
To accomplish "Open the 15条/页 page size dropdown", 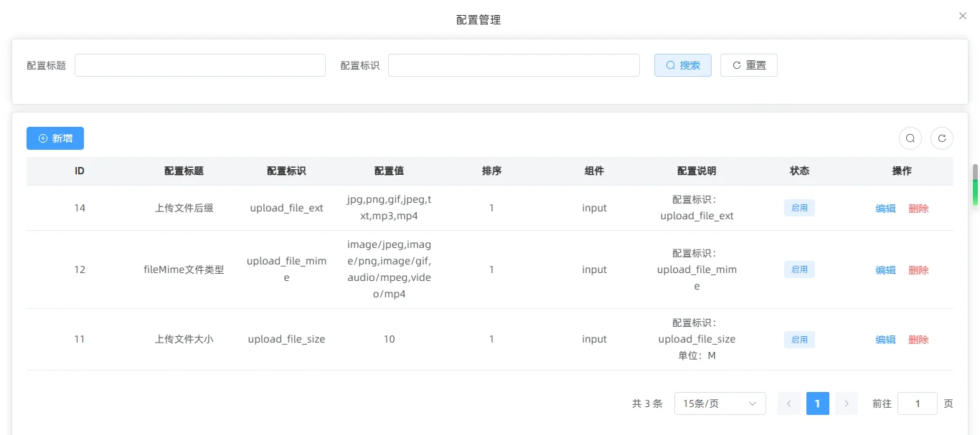I will click(720, 403).
